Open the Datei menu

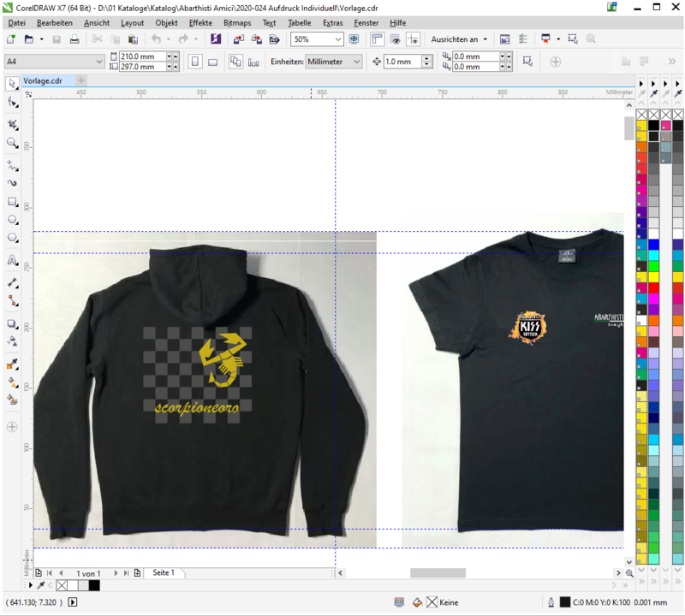(16, 23)
